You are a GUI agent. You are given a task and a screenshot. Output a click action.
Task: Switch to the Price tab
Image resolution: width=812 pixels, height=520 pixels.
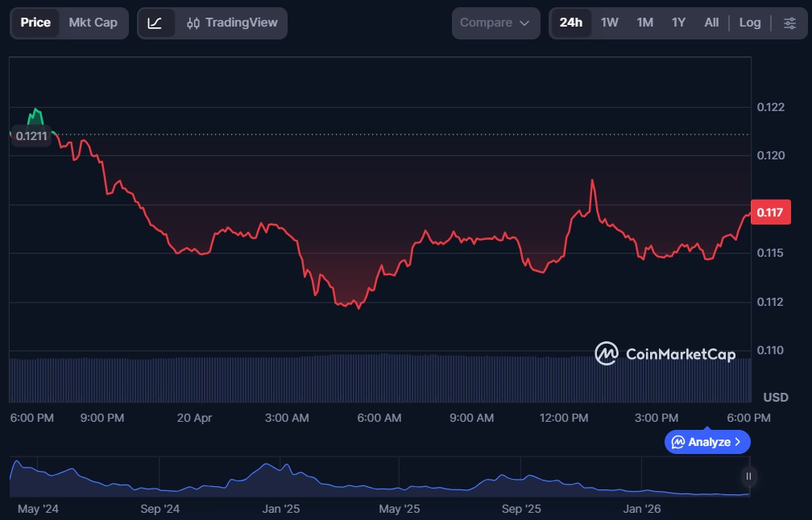pos(35,23)
